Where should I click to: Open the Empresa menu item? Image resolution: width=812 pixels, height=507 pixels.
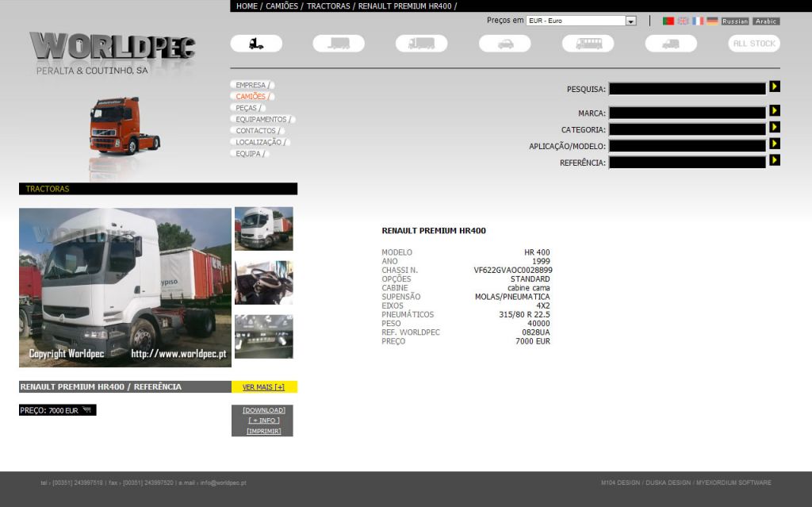click(251, 85)
